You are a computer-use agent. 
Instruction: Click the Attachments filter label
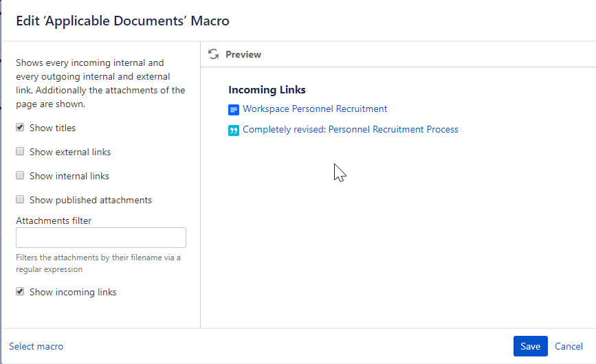54,220
